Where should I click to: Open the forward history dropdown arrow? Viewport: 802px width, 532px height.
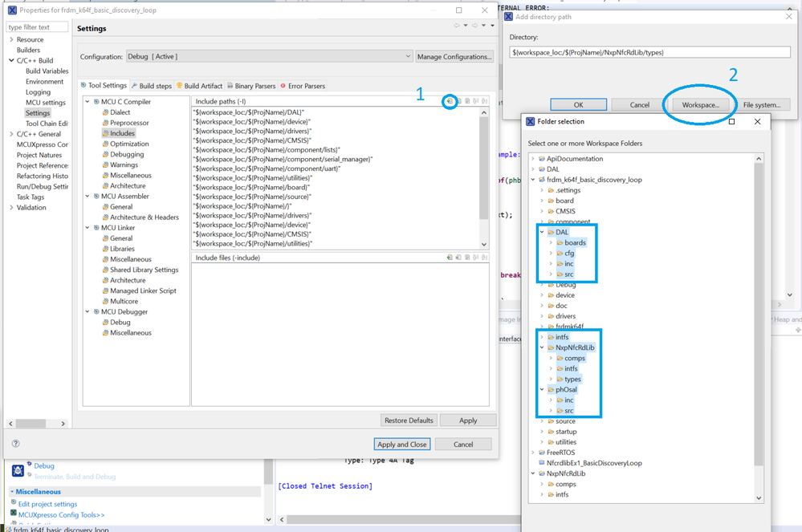point(483,26)
